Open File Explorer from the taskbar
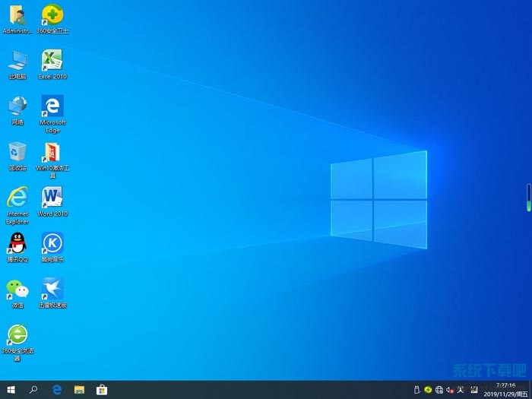 point(79,390)
